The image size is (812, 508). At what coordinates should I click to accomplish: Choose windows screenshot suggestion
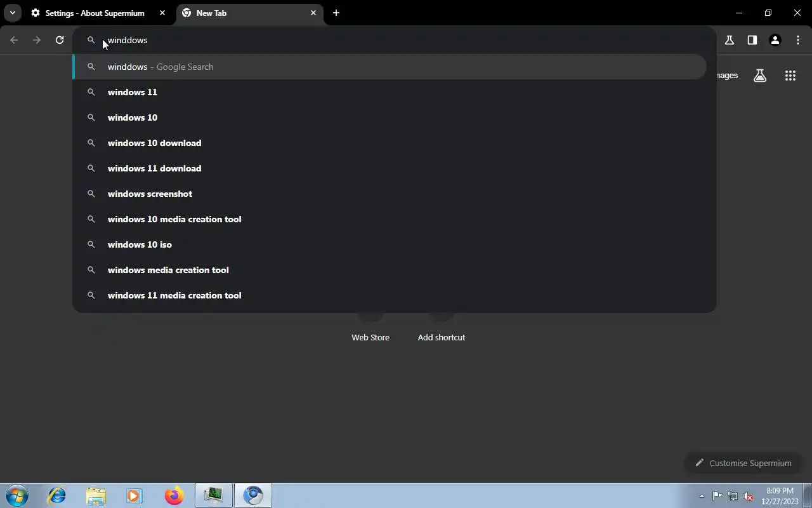pyautogui.click(x=390, y=194)
